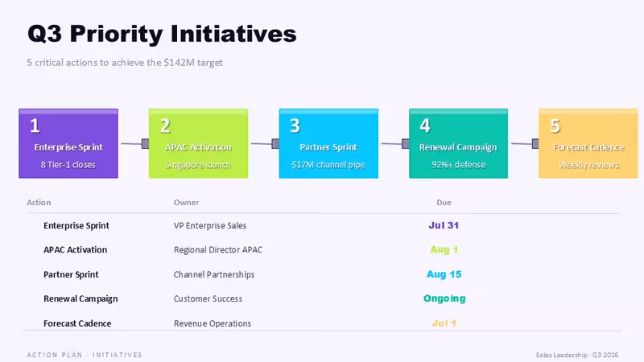
Task: Click connector square before Forecast Cadence box
Action: pos(535,143)
